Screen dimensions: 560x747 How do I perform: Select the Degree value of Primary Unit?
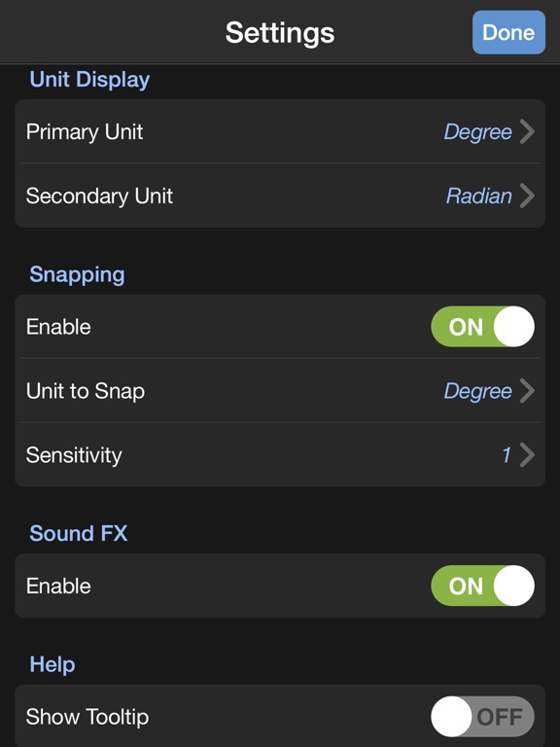[x=477, y=132]
